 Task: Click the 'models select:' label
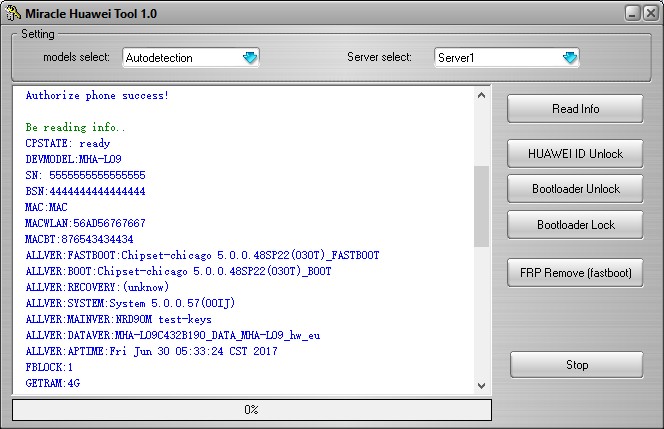(x=76, y=57)
